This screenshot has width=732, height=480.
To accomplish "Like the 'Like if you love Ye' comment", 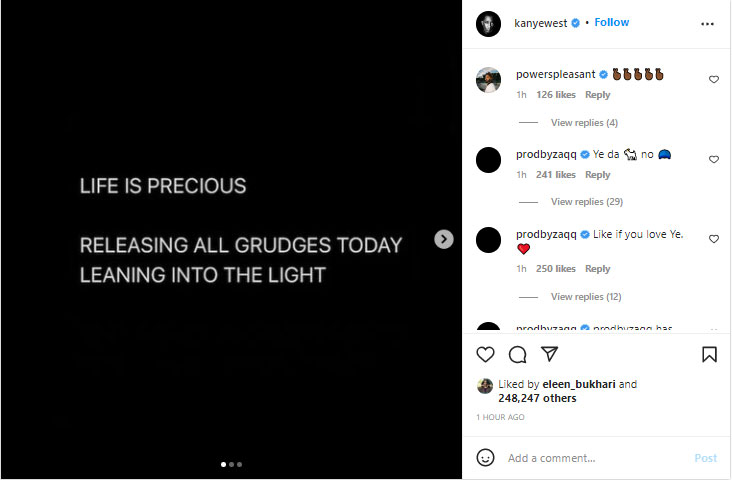I will 713,239.
